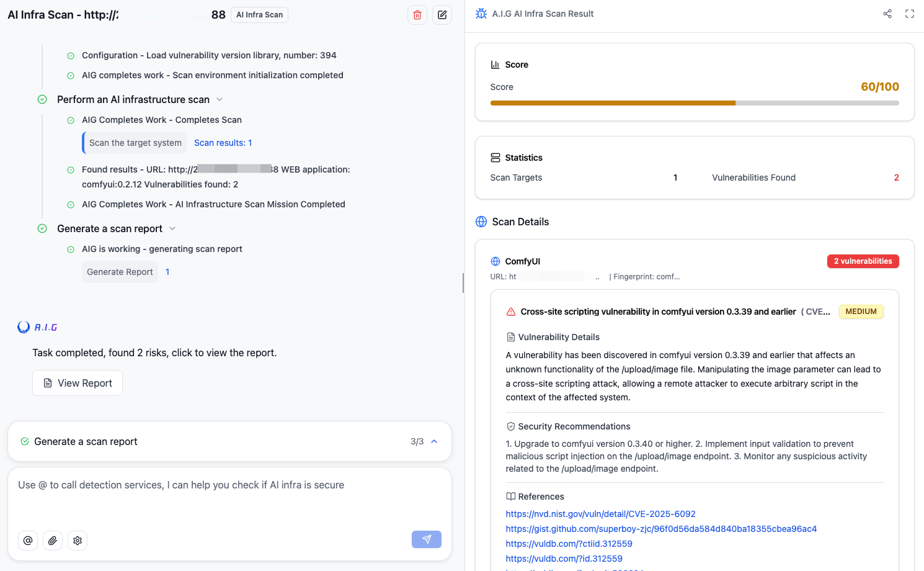The width and height of the screenshot is (924, 571).
Task: Expand the report panel to fullscreen
Action: coord(910,14)
